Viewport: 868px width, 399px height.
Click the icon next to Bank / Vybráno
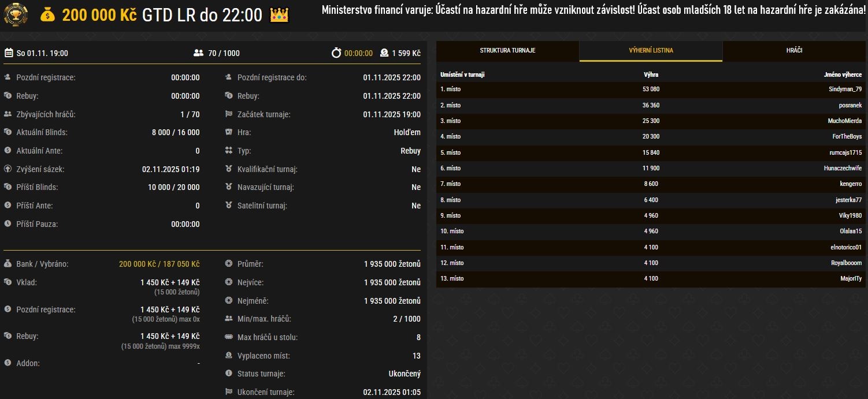pyautogui.click(x=8, y=264)
